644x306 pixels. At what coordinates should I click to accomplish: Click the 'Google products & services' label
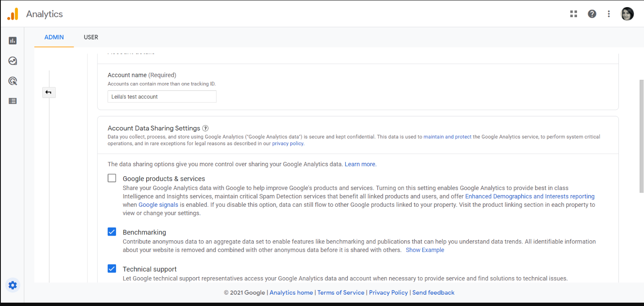(164, 179)
